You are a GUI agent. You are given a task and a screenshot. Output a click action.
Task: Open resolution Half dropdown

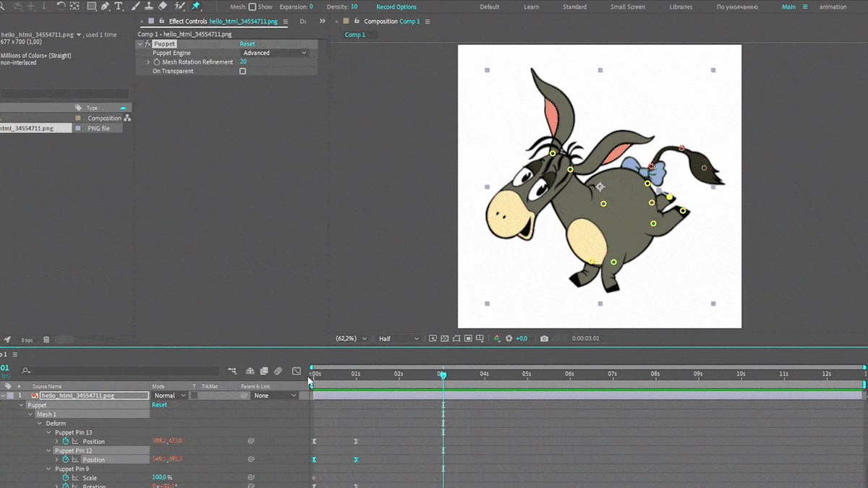(x=397, y=338)
